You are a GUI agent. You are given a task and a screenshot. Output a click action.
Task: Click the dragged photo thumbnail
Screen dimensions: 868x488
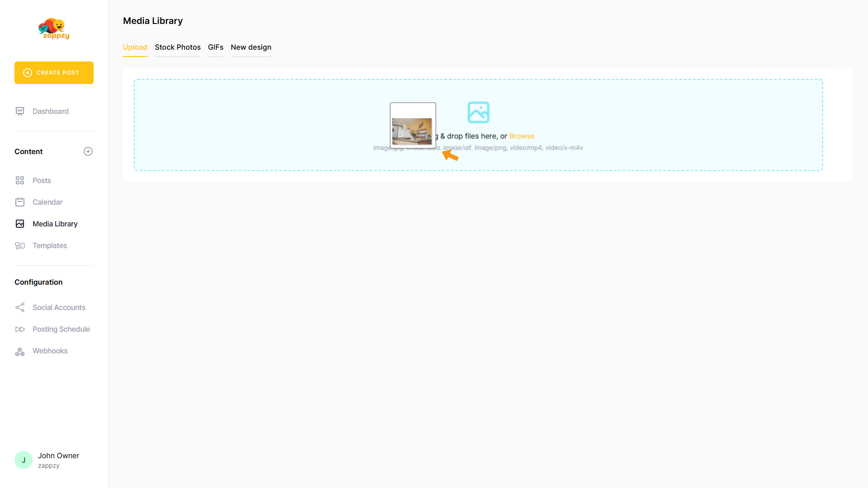click(412, 131)
